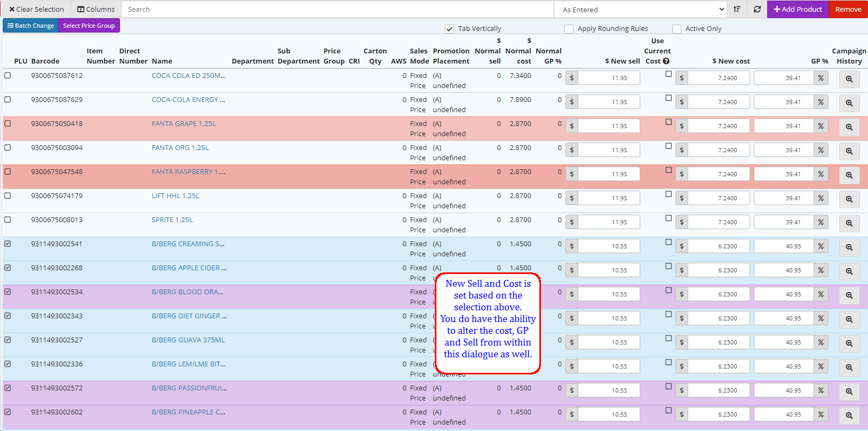
Task: Enable Apply Rounding Rules checkbox
Action: pos(569,29)
